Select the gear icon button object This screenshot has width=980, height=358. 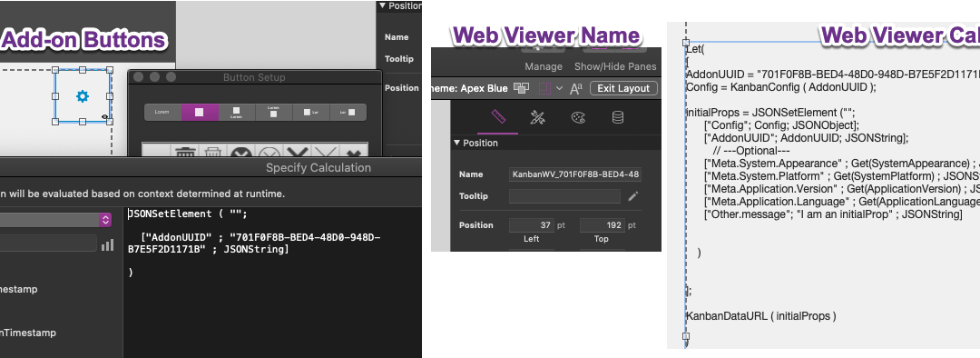click(x=83, y=96)
